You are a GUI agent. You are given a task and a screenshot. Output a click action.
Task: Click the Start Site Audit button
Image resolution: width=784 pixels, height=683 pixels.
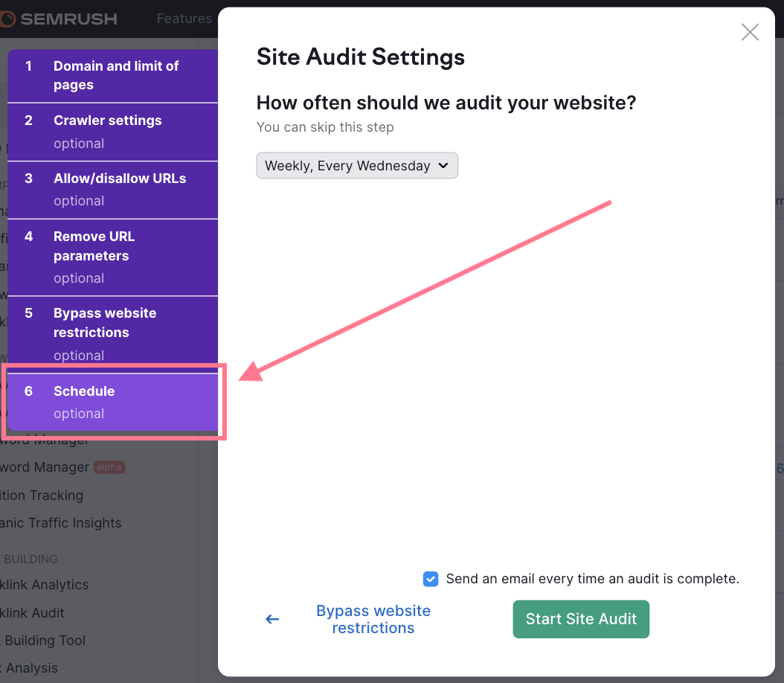581,619
